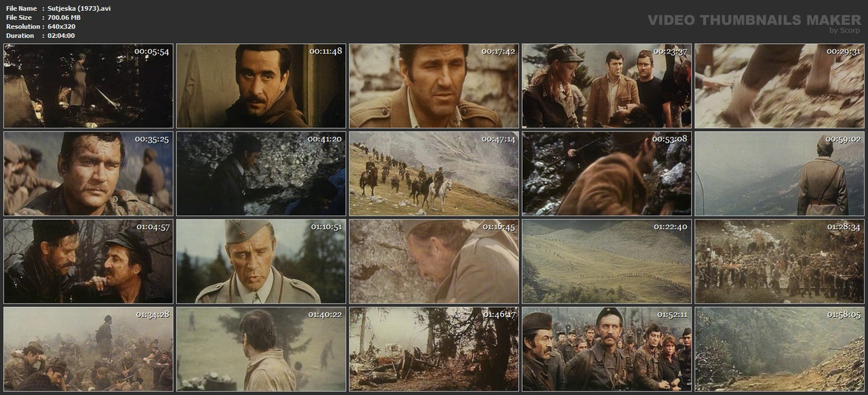Viewport: 868px width, 395px height.
Task: Select the thumbnail stamped 00:05:54
Action: tap(88, 86)
